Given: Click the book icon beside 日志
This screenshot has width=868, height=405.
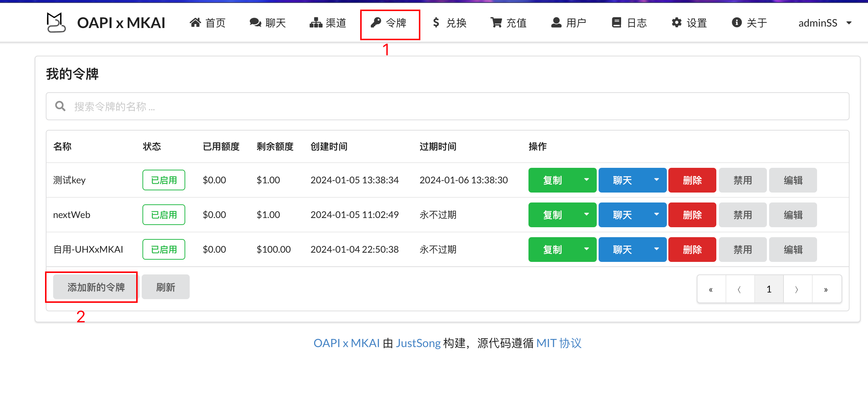Looking at the screenshot, I should click(x=616, y=23).
